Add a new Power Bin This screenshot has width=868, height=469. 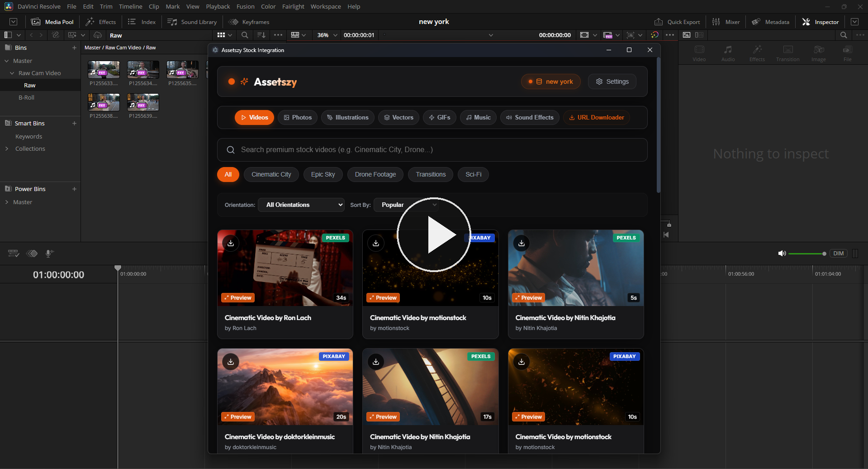[x=74, y=189]
